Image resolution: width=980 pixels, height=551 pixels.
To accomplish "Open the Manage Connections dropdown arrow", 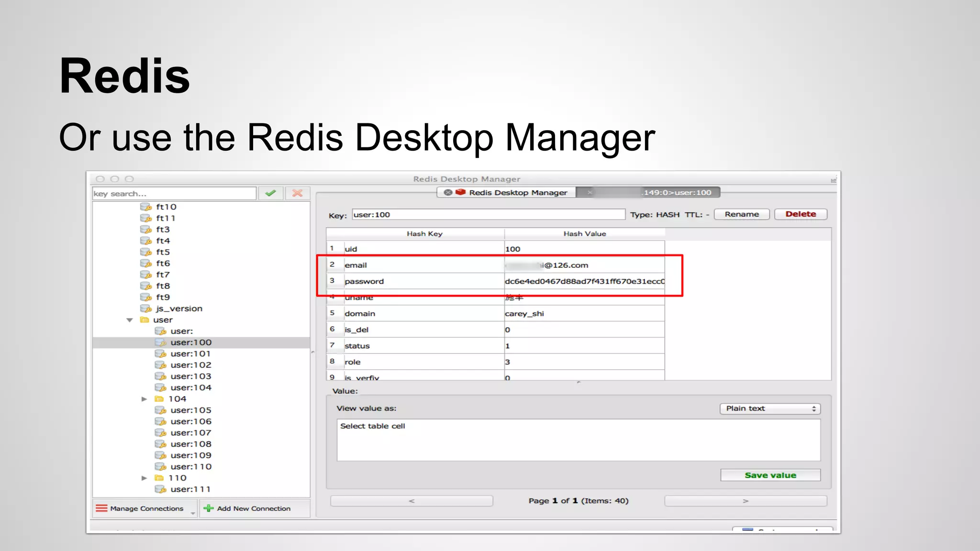I will coord(193,513).
